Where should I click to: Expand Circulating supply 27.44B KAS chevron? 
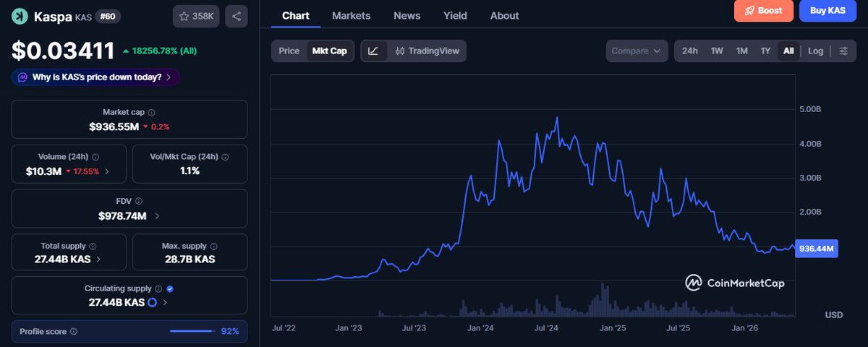166,303
